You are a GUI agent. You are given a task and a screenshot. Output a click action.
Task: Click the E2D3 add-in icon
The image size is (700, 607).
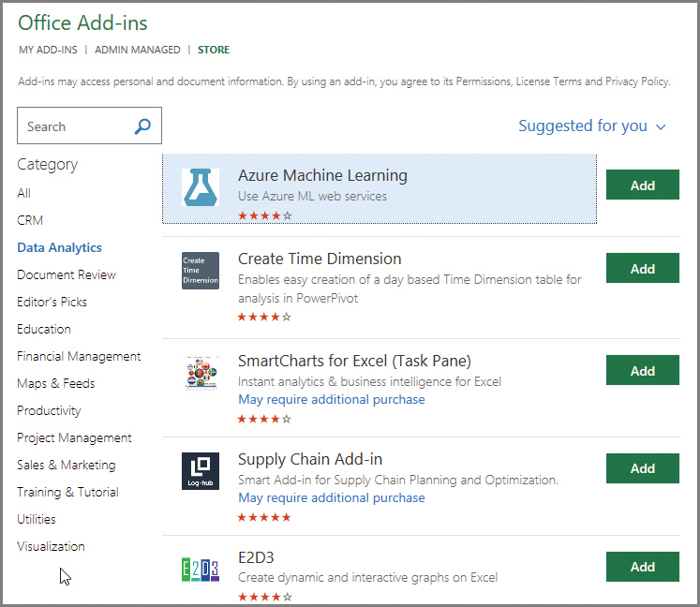200,570
